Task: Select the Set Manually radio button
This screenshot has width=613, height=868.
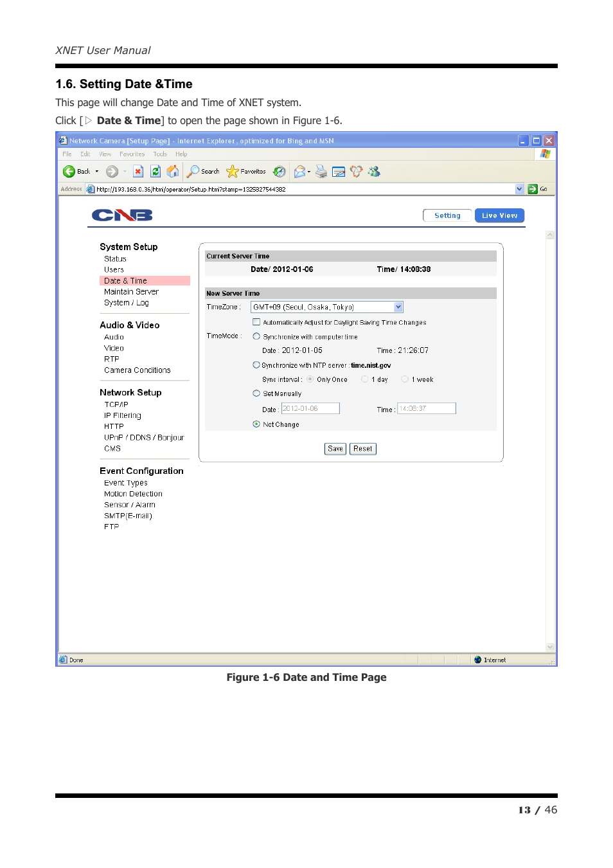Action: pyautogui.click(x=256, y=393)
